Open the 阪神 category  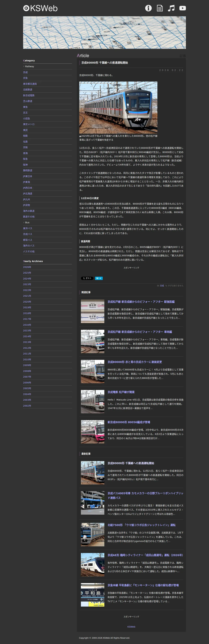click(26, 165)
